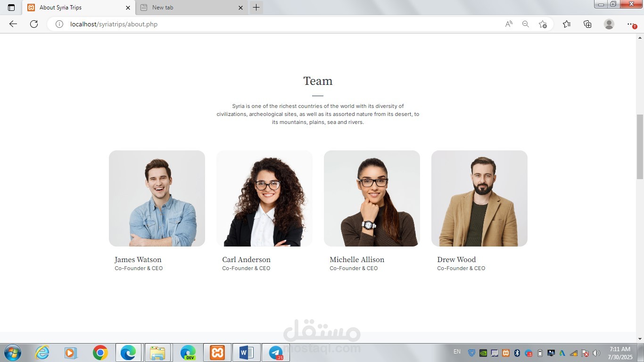644x362 pixels.
Task: Open the media player taskbar icon
Action: [x=71, y=353]
